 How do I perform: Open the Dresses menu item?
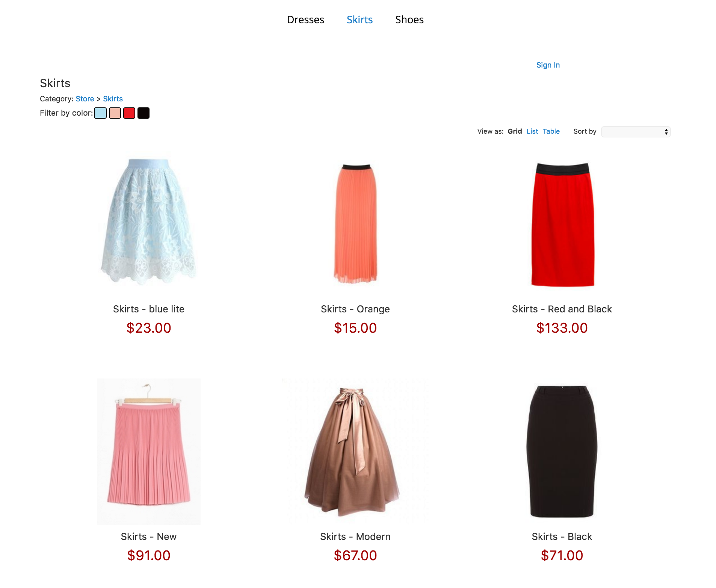click(305, 20)
